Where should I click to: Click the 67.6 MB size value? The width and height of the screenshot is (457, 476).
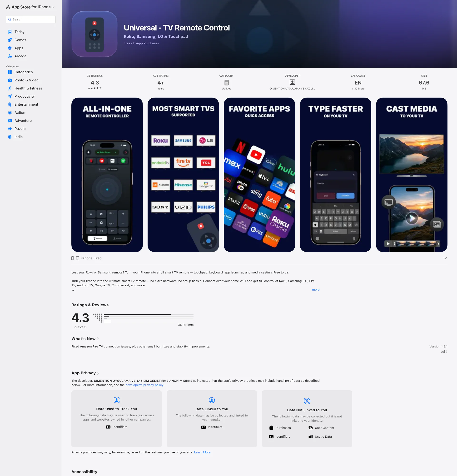[424, 82]
